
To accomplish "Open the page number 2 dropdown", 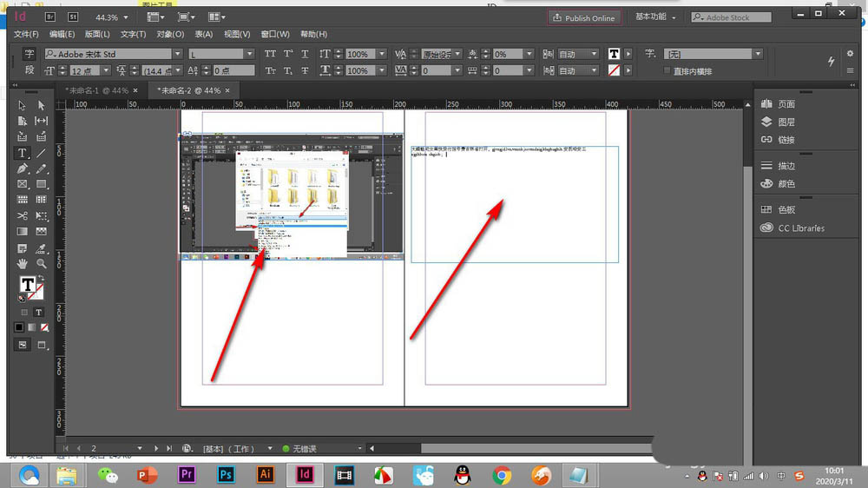I will click(x=140, y=448).
